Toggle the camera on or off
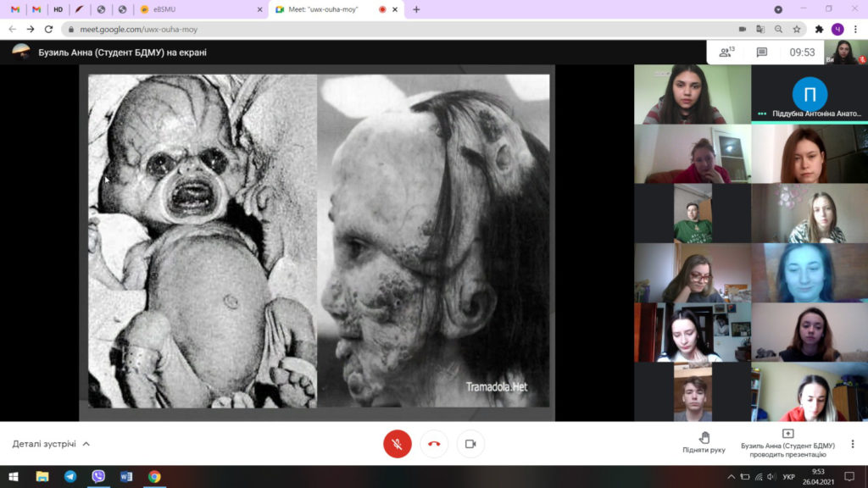 pyautogui.click(x=470, y=443)
